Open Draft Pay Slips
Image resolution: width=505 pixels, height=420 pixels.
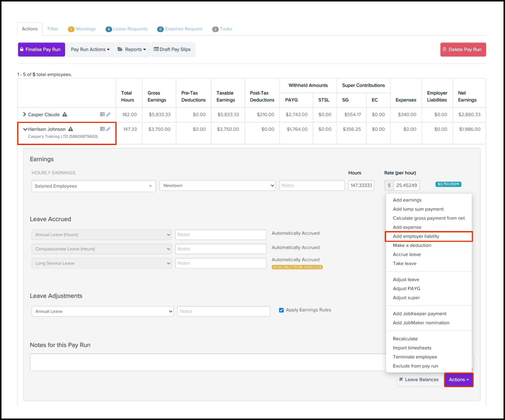point(173,49)
